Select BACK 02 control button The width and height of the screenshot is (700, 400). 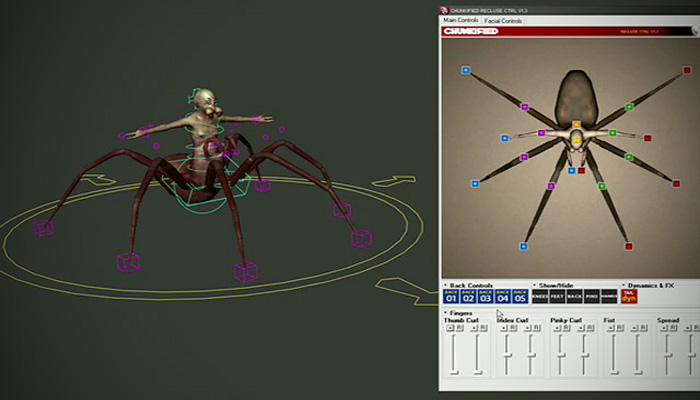[x=468, y=296]
